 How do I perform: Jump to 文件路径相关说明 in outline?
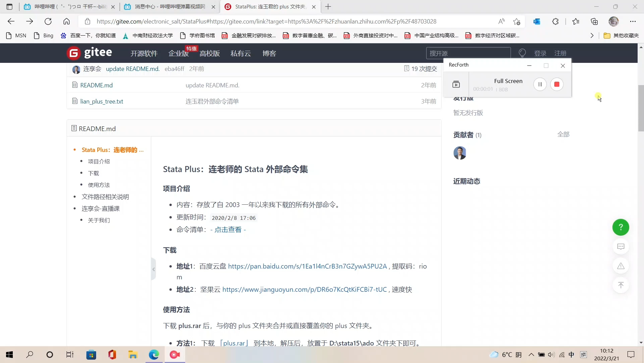tap(105, 197)
